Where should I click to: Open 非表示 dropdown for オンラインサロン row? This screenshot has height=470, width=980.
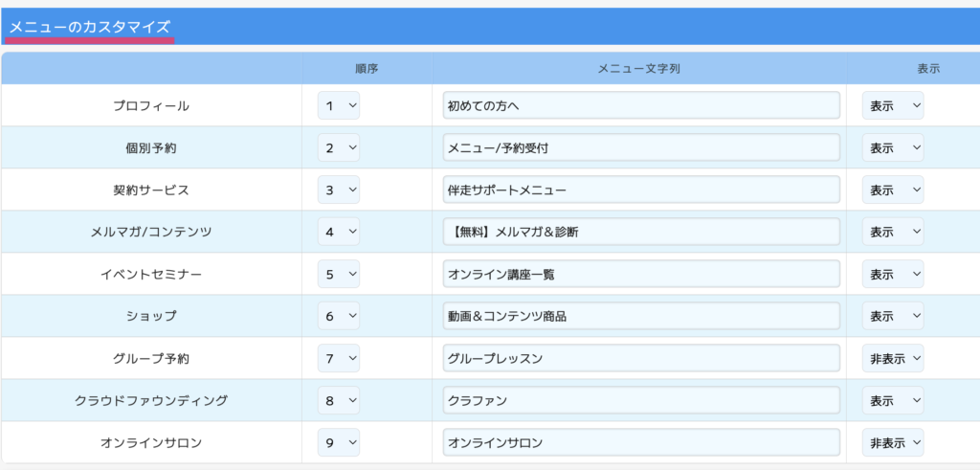pos(892,442)
